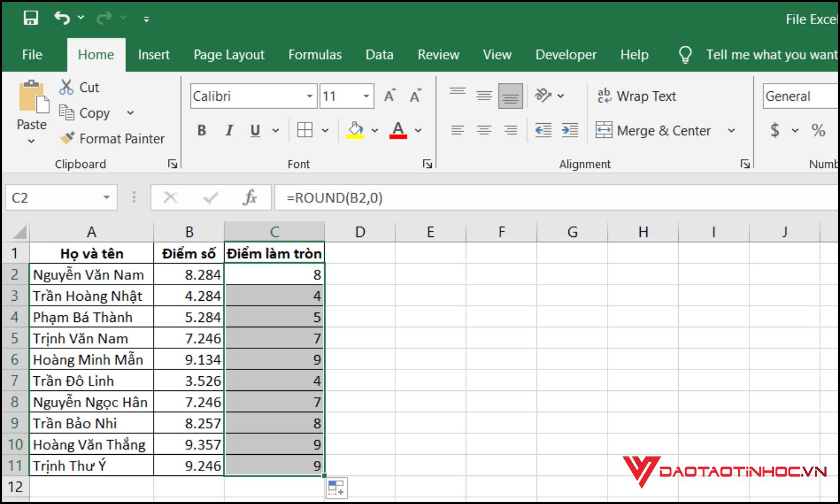Switch to the Formulas tab
This screenshot has width=840, height=504.
(x=315, y=55)
